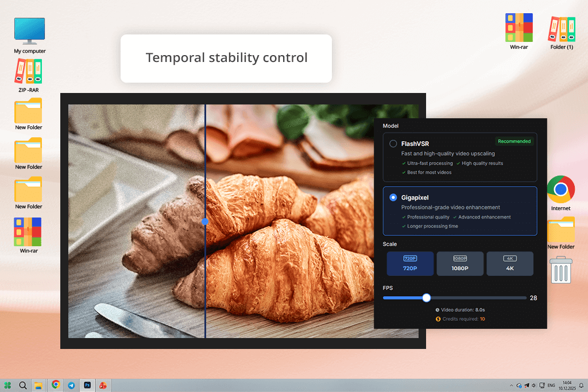Open the volume speaker tray icon
This screenshot has width=588, height=392.
(533, 385)
